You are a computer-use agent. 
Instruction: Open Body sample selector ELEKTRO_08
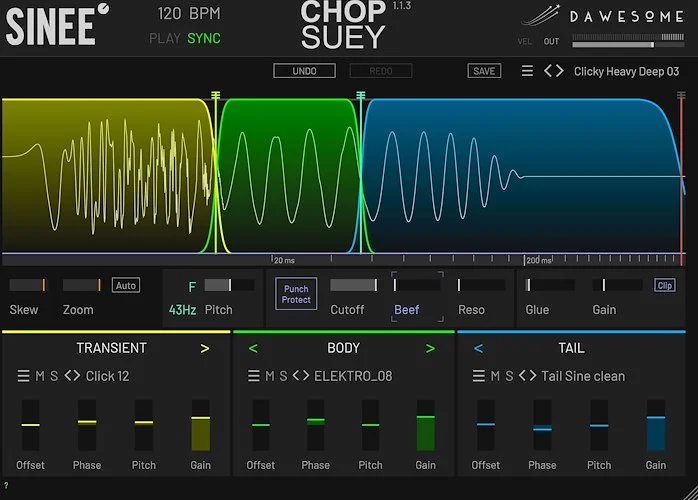353,376
